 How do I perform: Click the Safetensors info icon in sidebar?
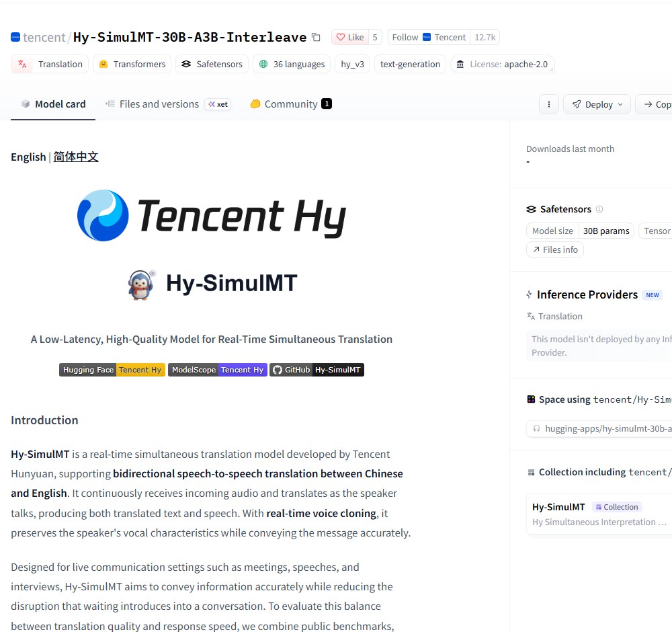(599, 209)
